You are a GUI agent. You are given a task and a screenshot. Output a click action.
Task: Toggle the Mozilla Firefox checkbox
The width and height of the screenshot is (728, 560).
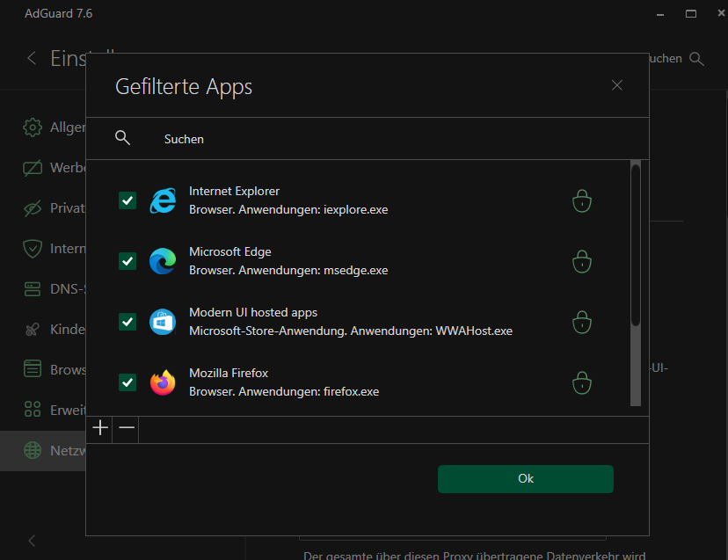point(127,382)
